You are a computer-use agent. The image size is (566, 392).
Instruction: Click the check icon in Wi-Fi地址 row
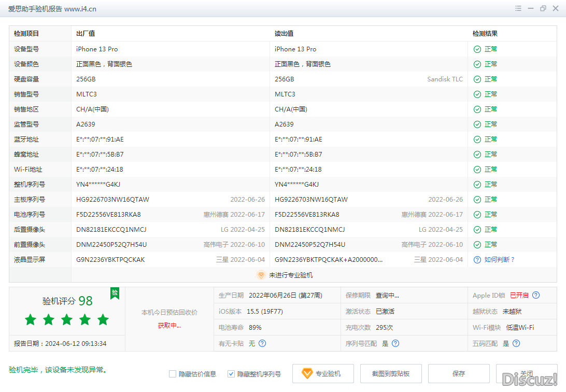click(477, 170)
